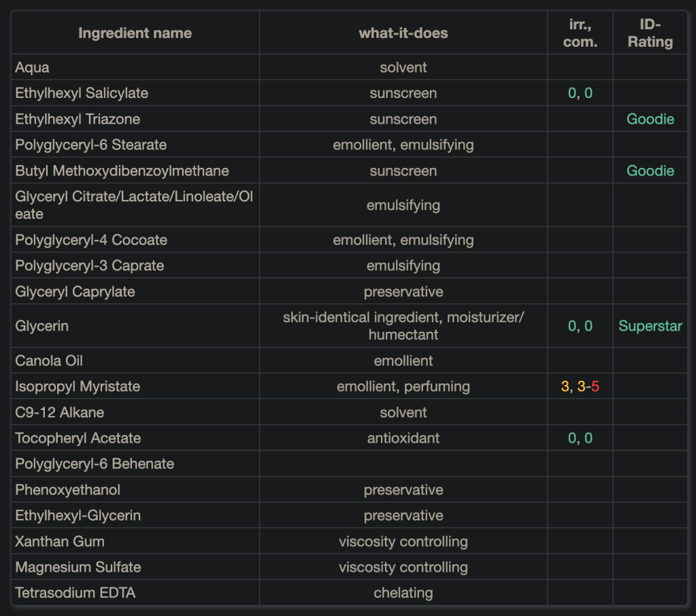The height and width of the screenshot is (616, 696).
Task: Click the chelating function for Tetrasodium EDTA
Action: pyautogui.click(x=403, y=593)
